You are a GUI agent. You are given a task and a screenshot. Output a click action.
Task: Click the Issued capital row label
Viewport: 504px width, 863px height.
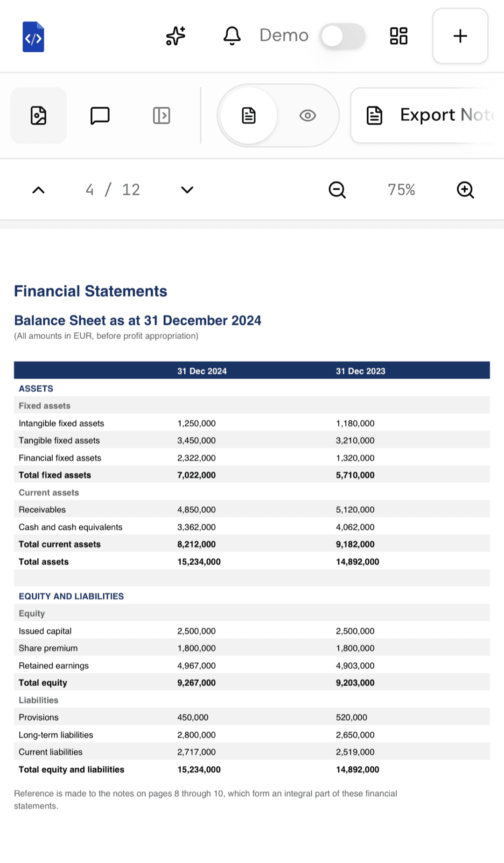tap(45, 631)
